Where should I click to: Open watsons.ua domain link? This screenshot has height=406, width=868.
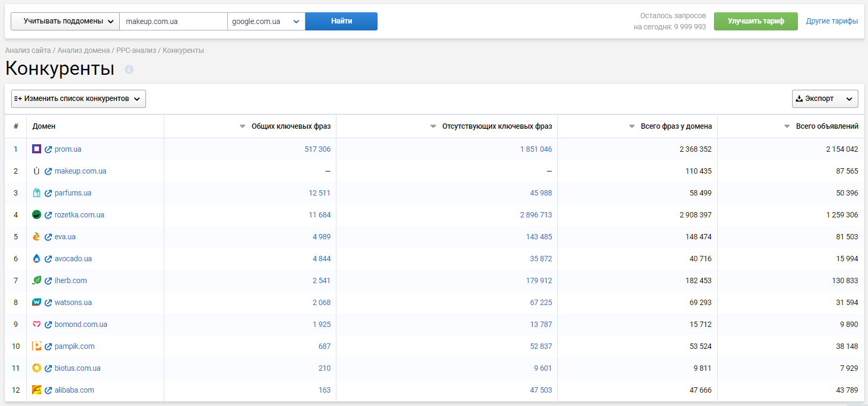pyautogui.click(x=73, y=302)
